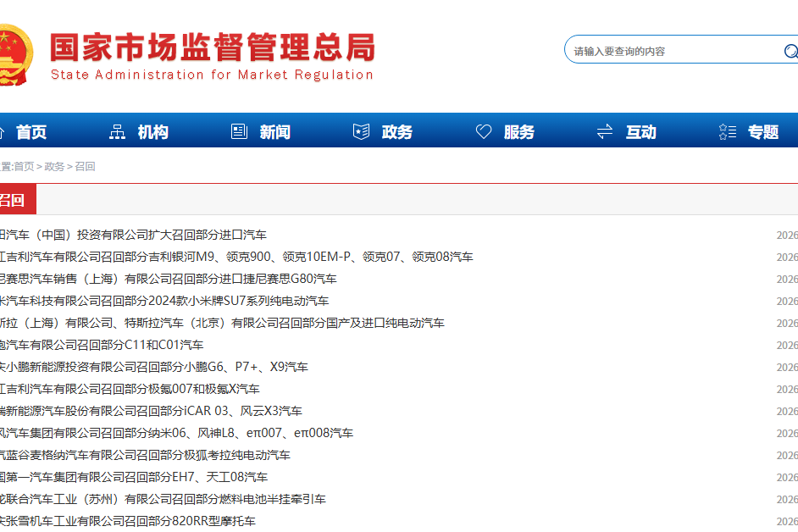The image size is (798, 532).
Task: Click the home icon beside 首页
Action: pyautogui.click(x=2, y=132)
